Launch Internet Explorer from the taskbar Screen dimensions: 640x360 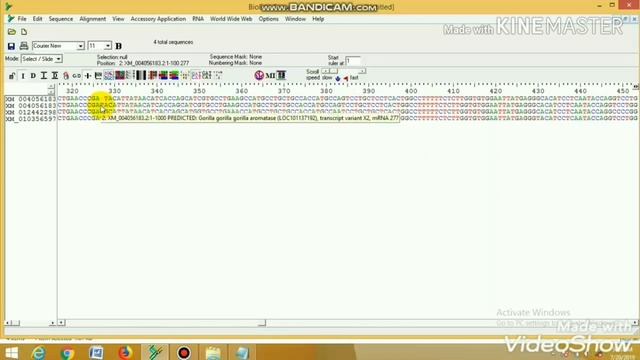click(x=39, y=353)
